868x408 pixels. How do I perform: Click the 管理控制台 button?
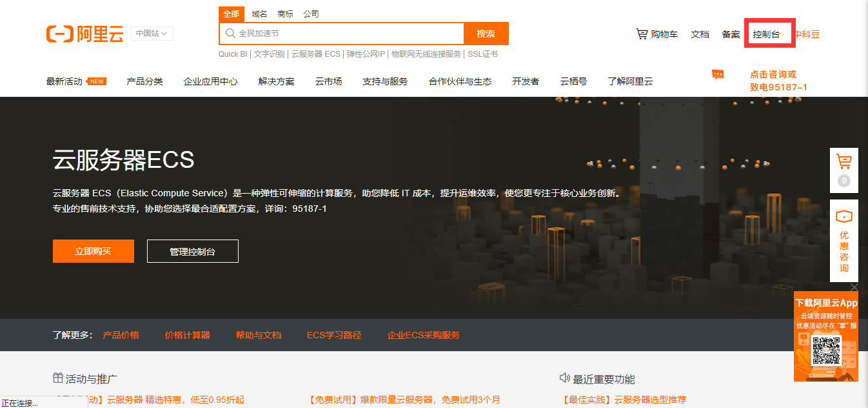[193, 251]
